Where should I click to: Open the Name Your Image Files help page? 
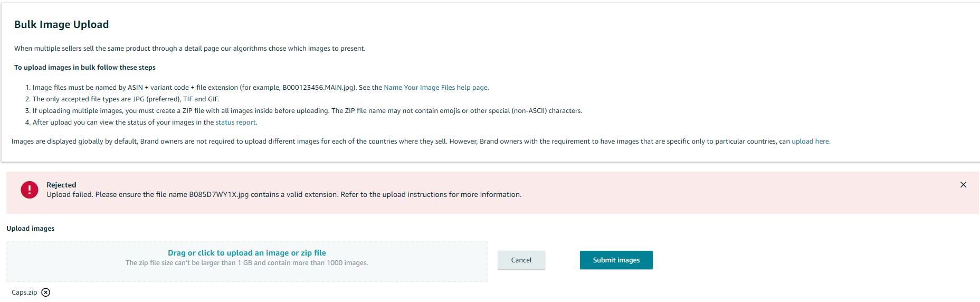[x=436, y=88]
